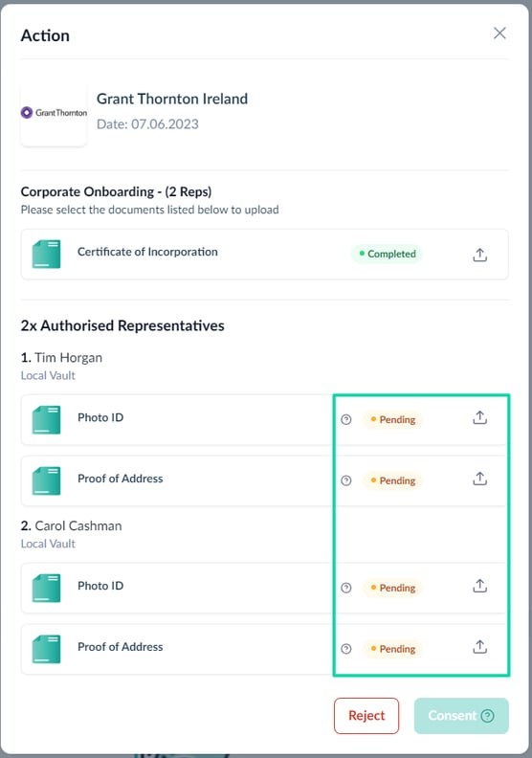
Task: Select the Completed status badge
Action: point(387,254)
